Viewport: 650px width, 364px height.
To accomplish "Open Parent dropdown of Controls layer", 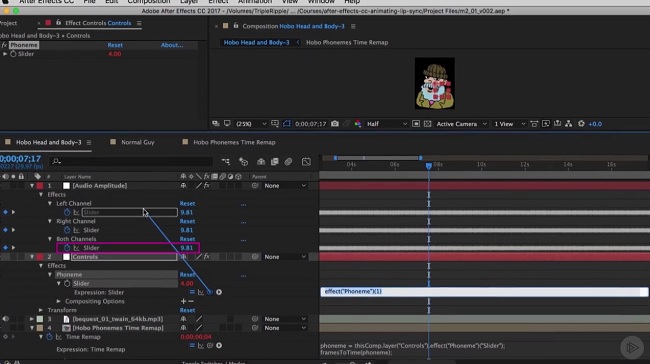I will coord(285,257).
